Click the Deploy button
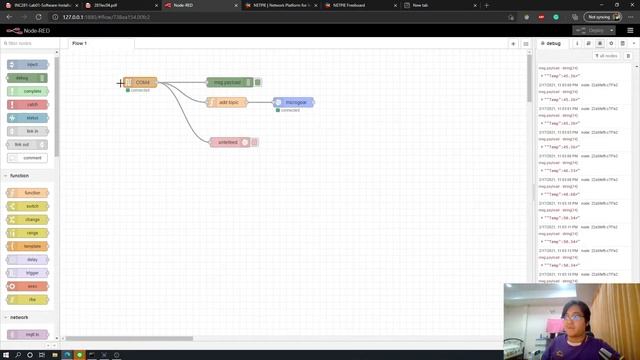 [591, 31]
